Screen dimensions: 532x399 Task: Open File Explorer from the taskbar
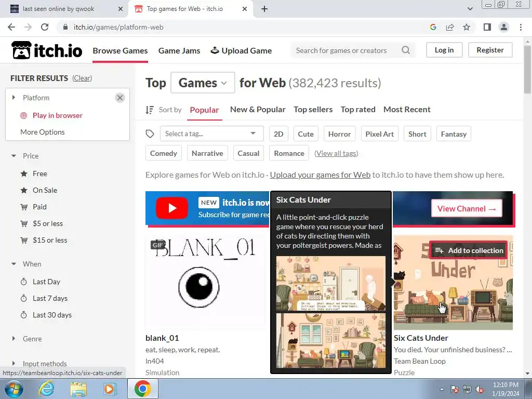[78, 389]
